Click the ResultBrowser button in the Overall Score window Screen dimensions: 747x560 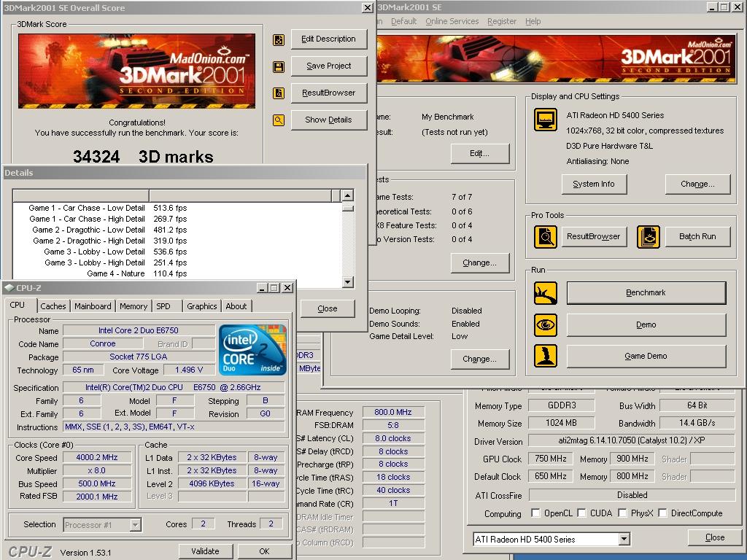329,93
